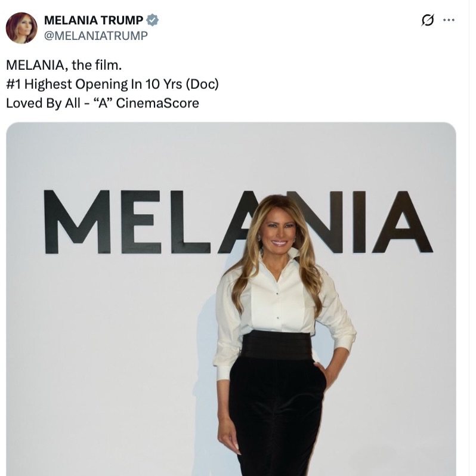The width and height of the screenshot is (476, 476).
Task: Click the word "CinemaScore" in the post
Action: pos(157,103)
